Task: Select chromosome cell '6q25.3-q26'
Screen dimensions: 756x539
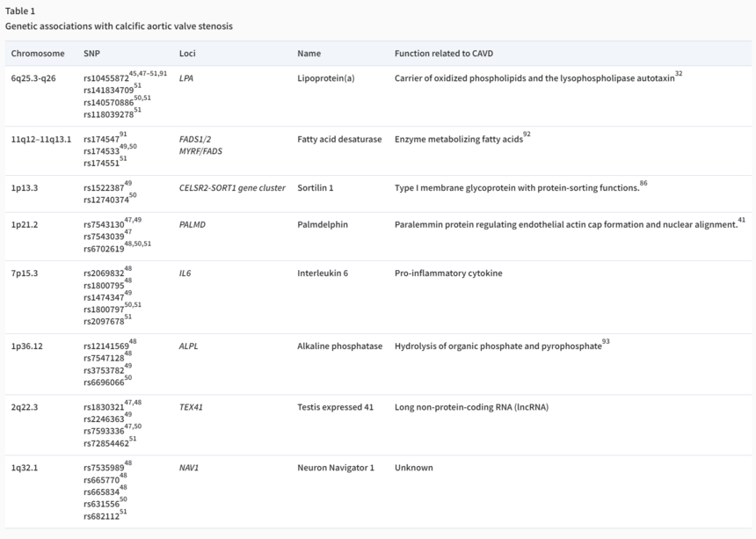Action: 33,78
